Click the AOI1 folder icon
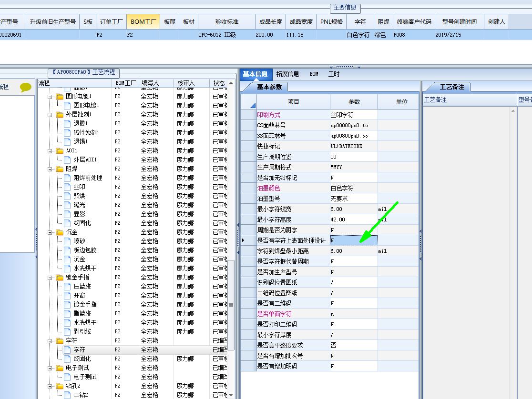The height and width of the screenshot is (399, 532). (x=60, y=151)
